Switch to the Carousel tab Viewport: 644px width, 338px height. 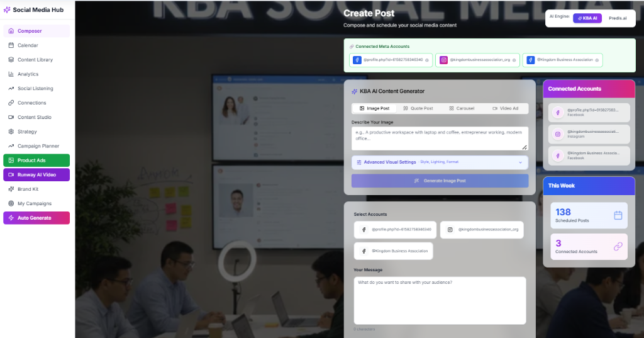pyautogui.click(x=462, y=108)
